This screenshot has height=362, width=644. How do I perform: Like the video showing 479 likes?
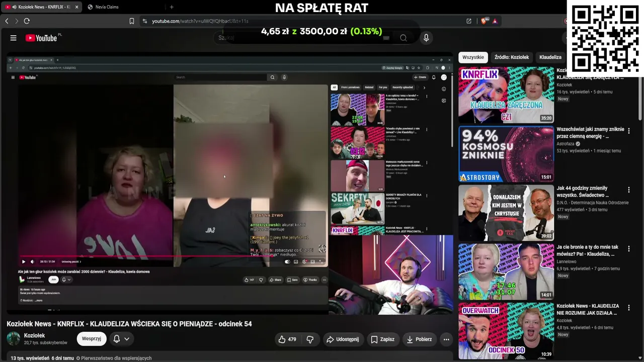[x=287, y=339]
